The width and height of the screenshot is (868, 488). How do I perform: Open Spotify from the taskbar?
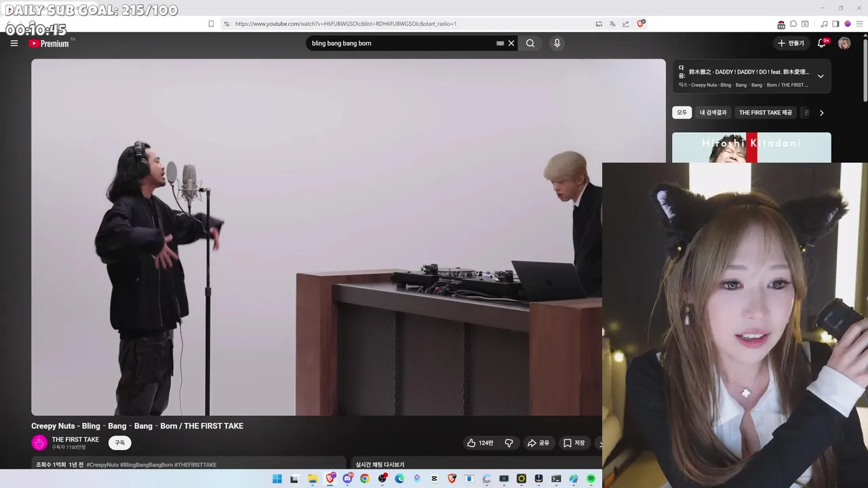pos(591,479)
